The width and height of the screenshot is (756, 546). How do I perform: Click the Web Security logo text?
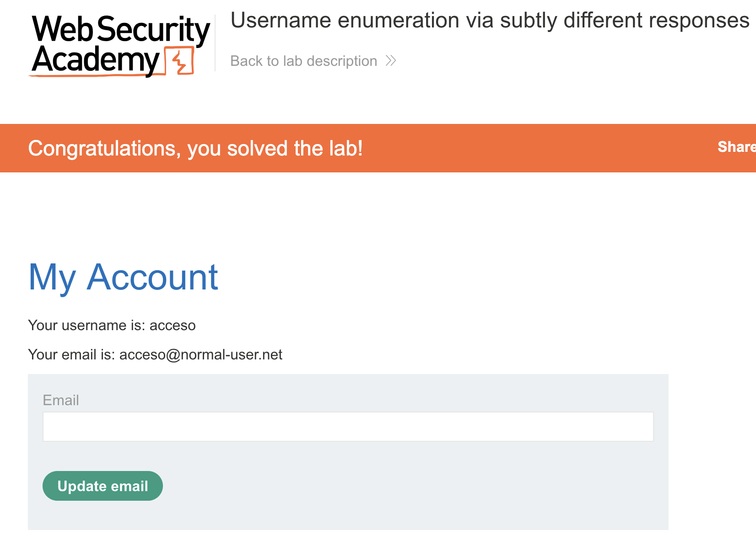click(121, 30)
